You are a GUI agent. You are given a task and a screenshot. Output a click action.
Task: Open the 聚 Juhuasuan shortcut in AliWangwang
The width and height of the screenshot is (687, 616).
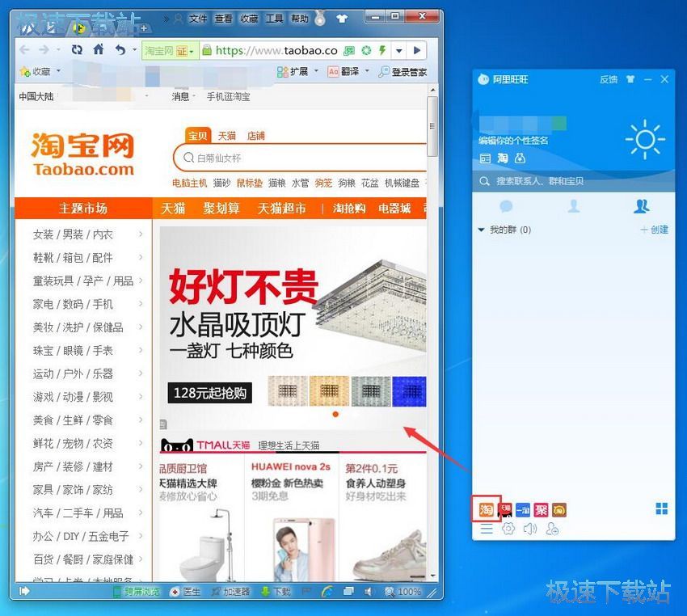click(x=541, y=509)
